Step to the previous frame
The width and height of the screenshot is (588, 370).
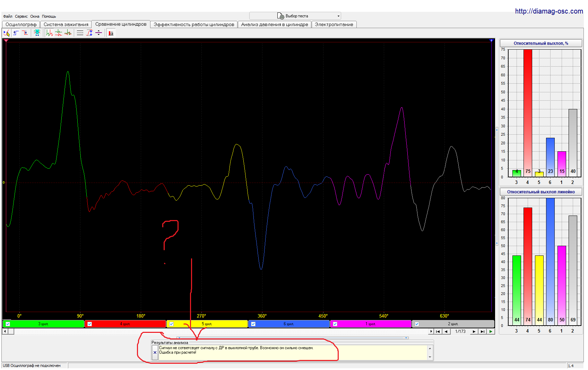click(x=446, y=331)
